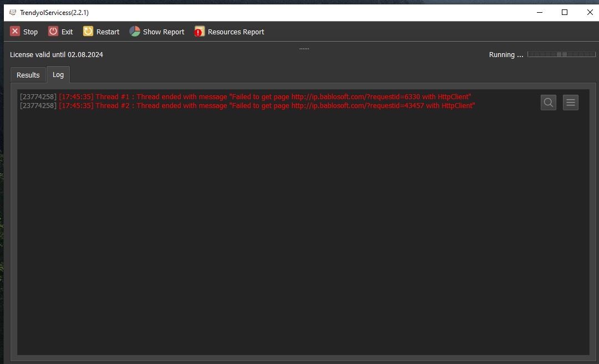
Task: Minimize the TrendyolServicess window
Action: (x=539, y=12)
